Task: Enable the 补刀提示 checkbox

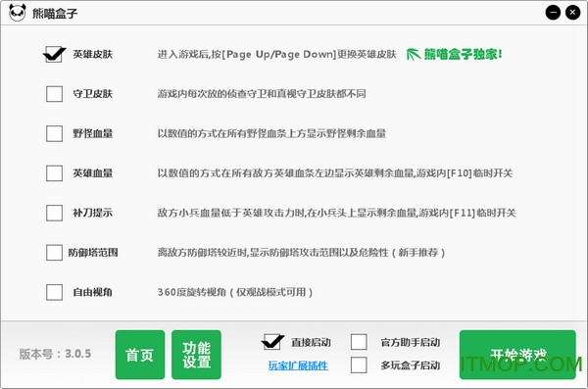Action: pyautogui.click(x=54, y=213)
